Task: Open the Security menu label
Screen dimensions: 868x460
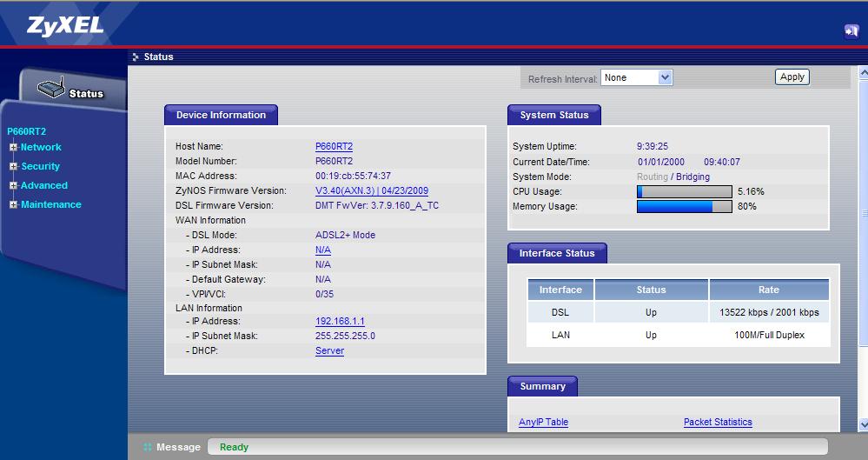Action: tap(41, 166)
